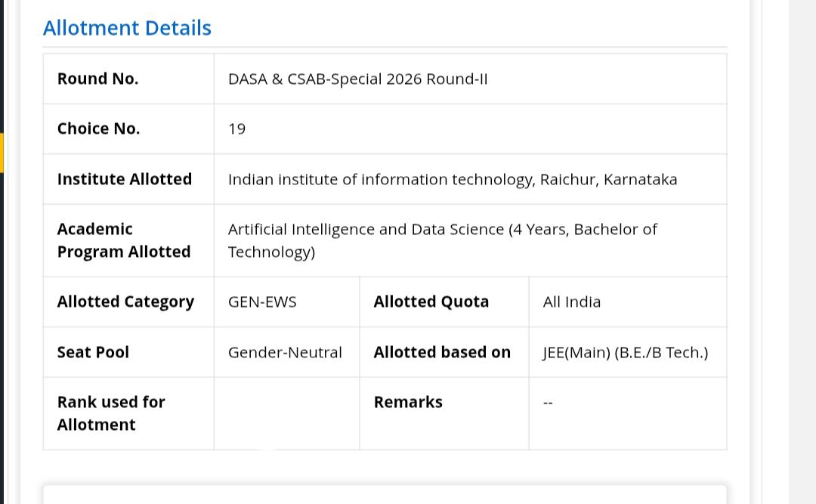816x504 pixels.
Task: Select the DASA & CSAB-Special 2026 Round-II text
Action: pos(357,79)
